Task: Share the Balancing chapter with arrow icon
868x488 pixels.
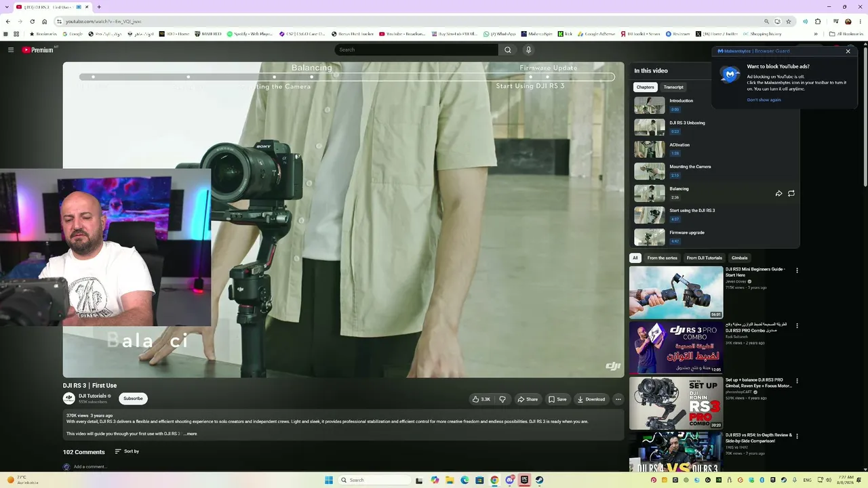Action: (778, 193)
